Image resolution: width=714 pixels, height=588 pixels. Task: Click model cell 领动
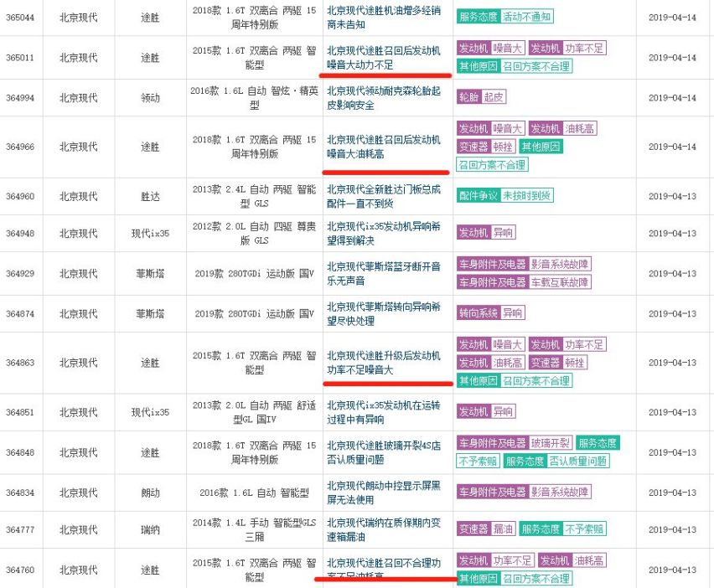pos(150,98)
